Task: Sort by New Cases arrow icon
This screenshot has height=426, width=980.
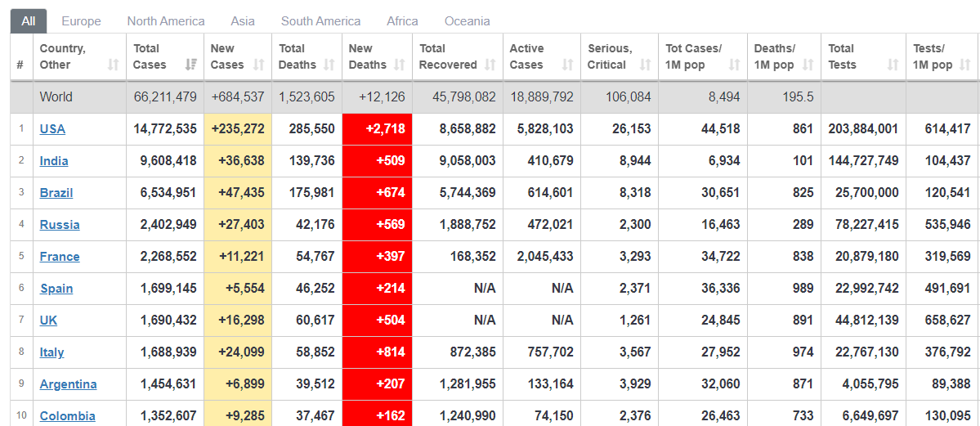Action: click(258, 65)
